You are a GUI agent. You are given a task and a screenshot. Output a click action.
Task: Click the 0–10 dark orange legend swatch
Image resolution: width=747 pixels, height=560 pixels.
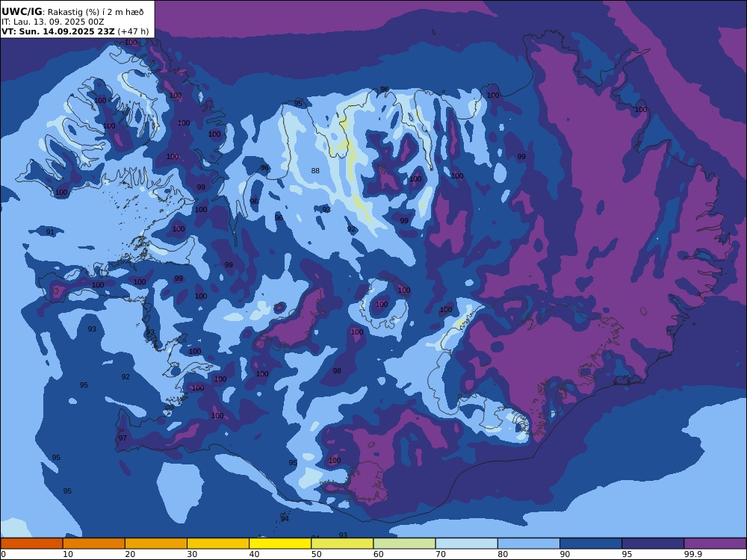click(x=31, y=544)
